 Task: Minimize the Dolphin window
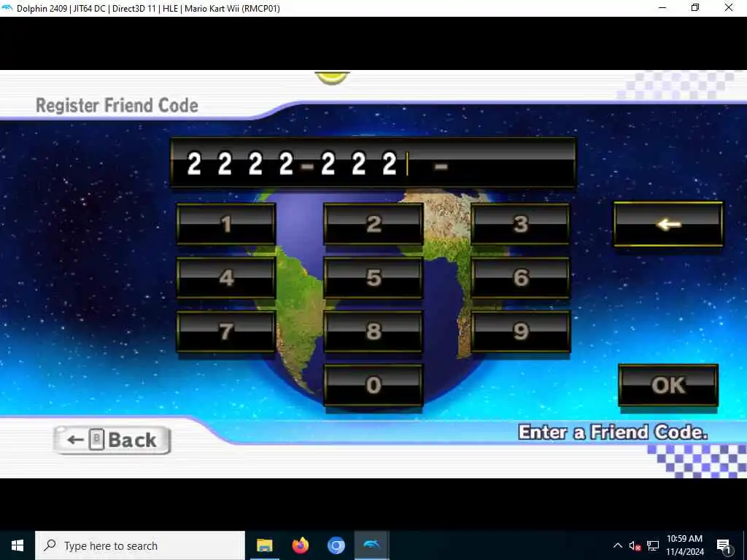point(662,8)
